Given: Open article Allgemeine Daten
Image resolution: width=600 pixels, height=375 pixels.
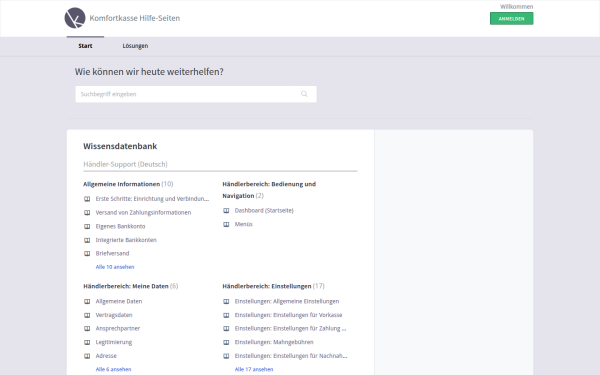Looking at the screenshot, I should pos(119,301).
